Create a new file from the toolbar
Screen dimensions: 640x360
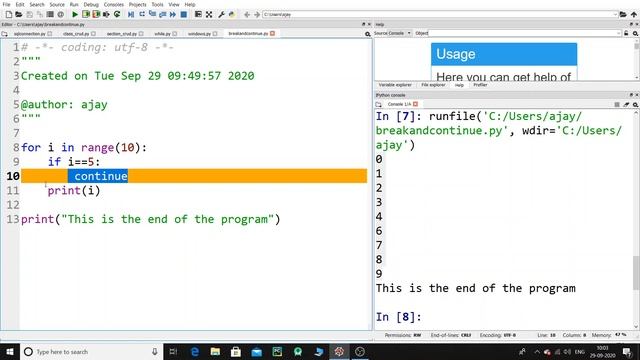click(9, 14)
